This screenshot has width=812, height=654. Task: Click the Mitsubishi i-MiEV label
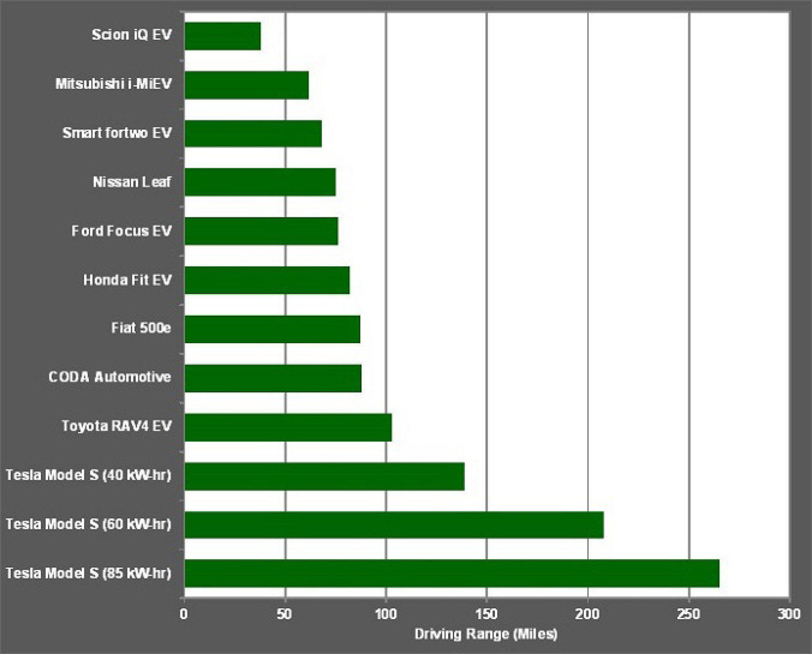point(114,84)
